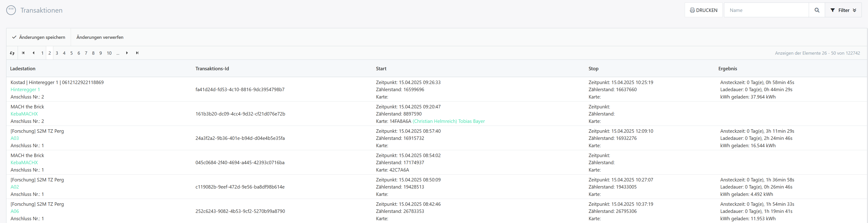The image size is (868, 223).
Task: Select page 2 in the pager
Action: [x=50, y=53]
